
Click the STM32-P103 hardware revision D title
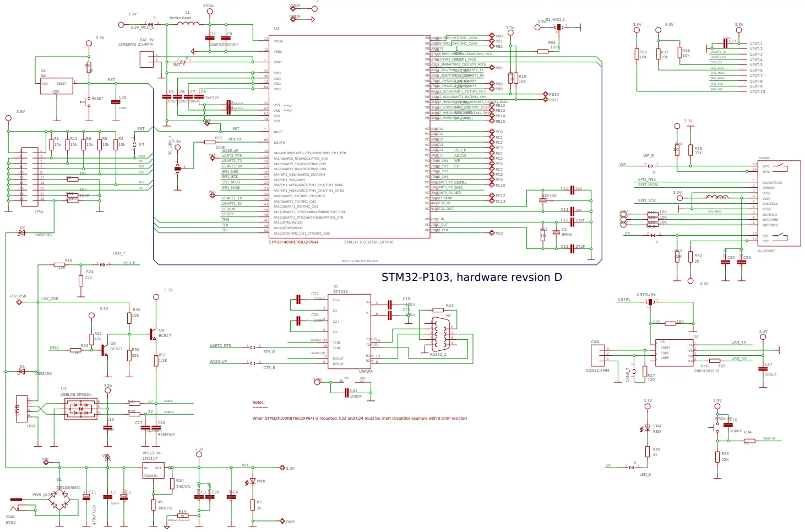point(471,277)
